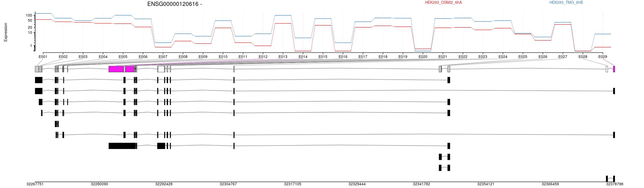Viewport: 644px width, 188px height.
Task: Click y-axis tick value 20
Action: tap(30, 27)
